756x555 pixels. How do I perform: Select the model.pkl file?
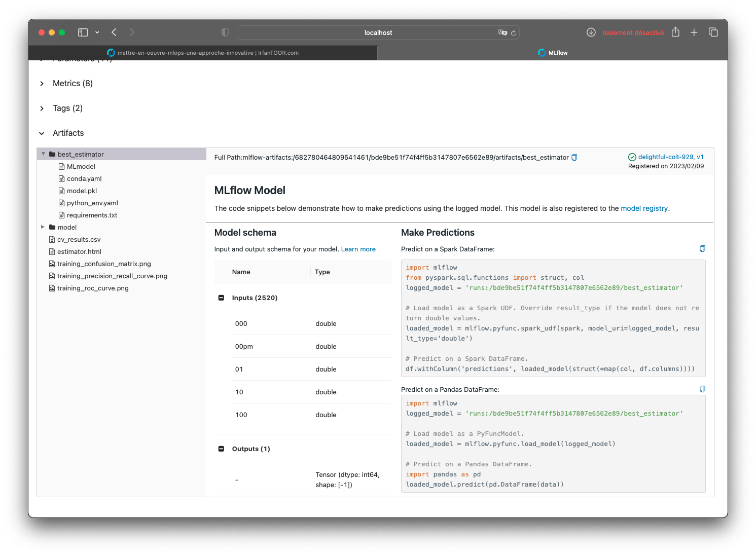tap(82, 191)
